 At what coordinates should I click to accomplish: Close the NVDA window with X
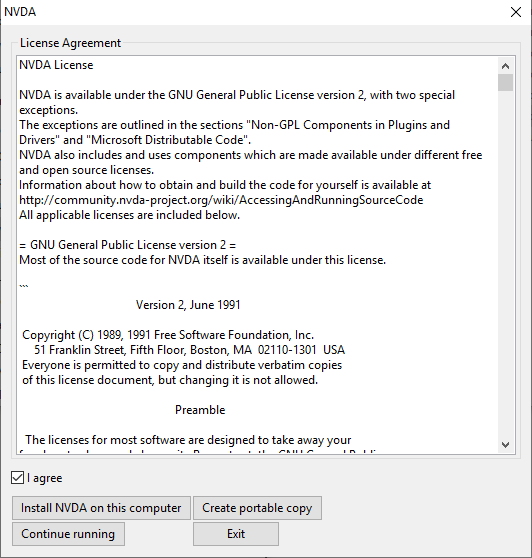click(x=516, y=12)
